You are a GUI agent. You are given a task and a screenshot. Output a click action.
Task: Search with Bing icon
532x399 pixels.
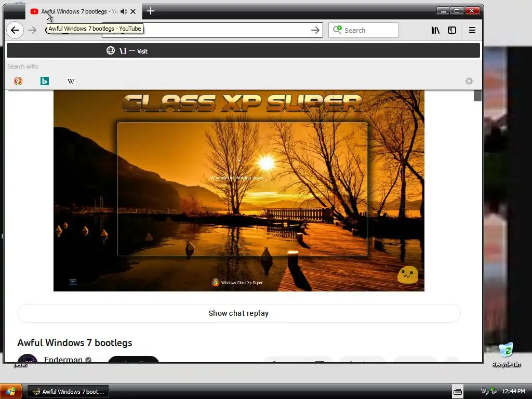[x=45, y=81]
